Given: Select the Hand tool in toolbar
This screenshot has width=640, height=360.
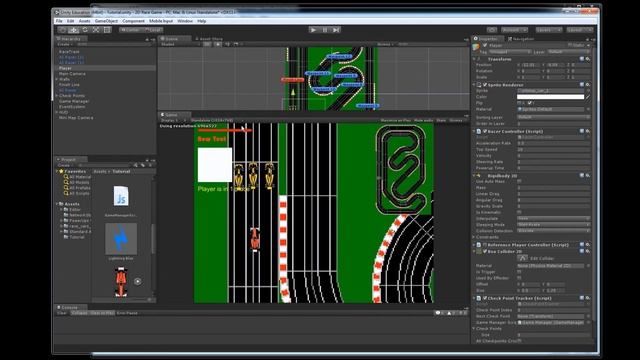Looking at the screenshot, I should pos(62,30).
